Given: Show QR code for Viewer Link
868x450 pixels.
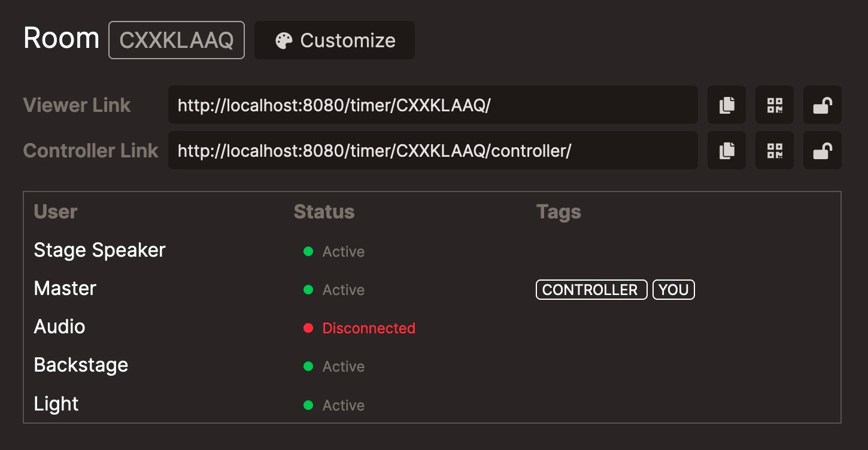Looking at the screenshot, I should click(x=775, y=105).
